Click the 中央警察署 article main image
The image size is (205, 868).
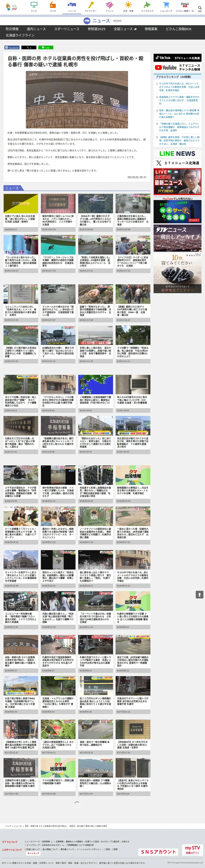77,99
